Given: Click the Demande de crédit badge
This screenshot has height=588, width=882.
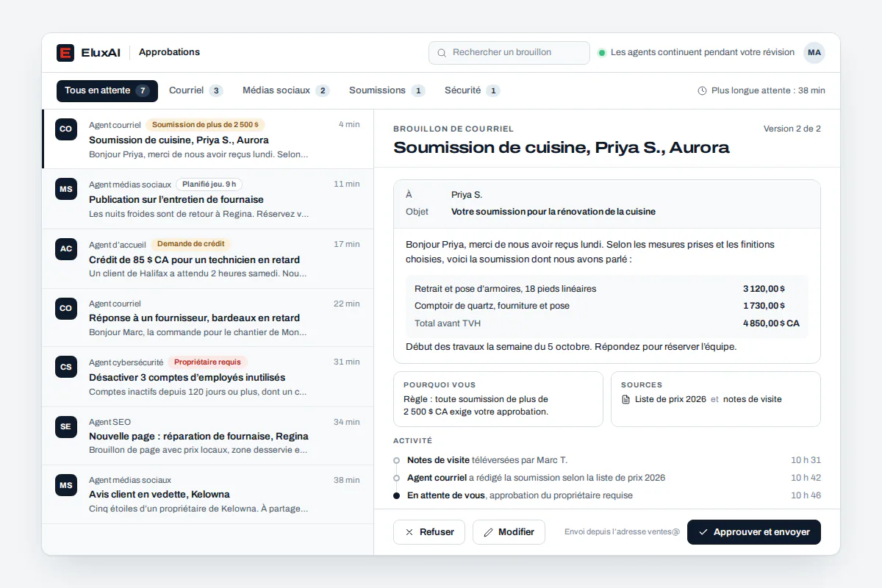Looking at the screenshot, I should click(191, 244).
